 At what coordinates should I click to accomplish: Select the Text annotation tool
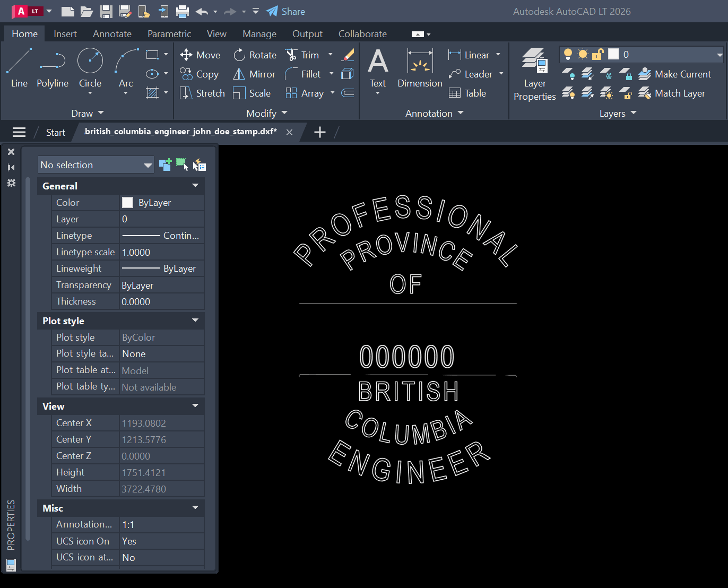378,67
